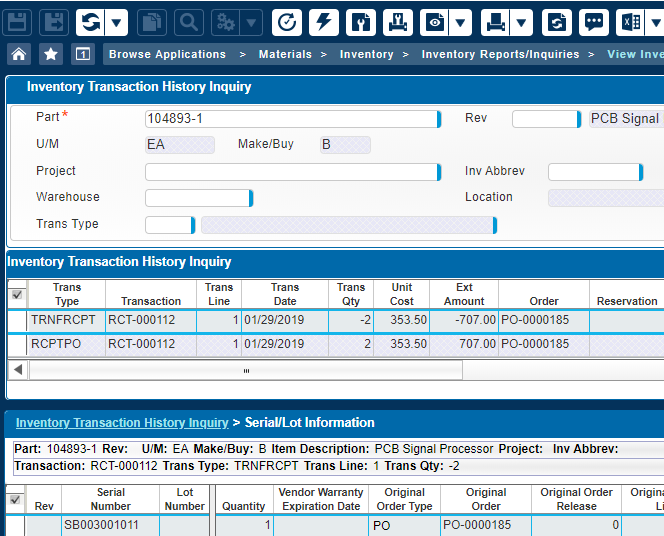The height and width of the screenshot is (536, 664).
Task: Open the Rev field lookup handle
Action: pyautogui.click(x=579, y=119)
